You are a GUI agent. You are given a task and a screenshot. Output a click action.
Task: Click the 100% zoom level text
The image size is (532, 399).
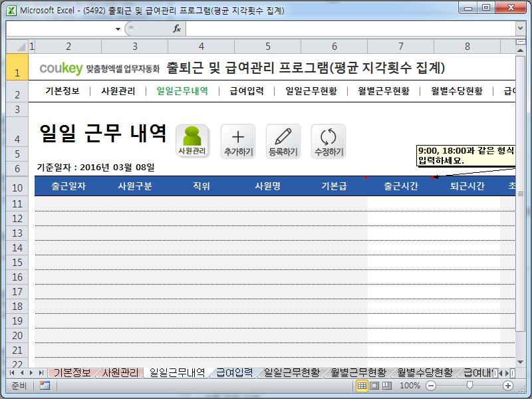coord(410,386)
